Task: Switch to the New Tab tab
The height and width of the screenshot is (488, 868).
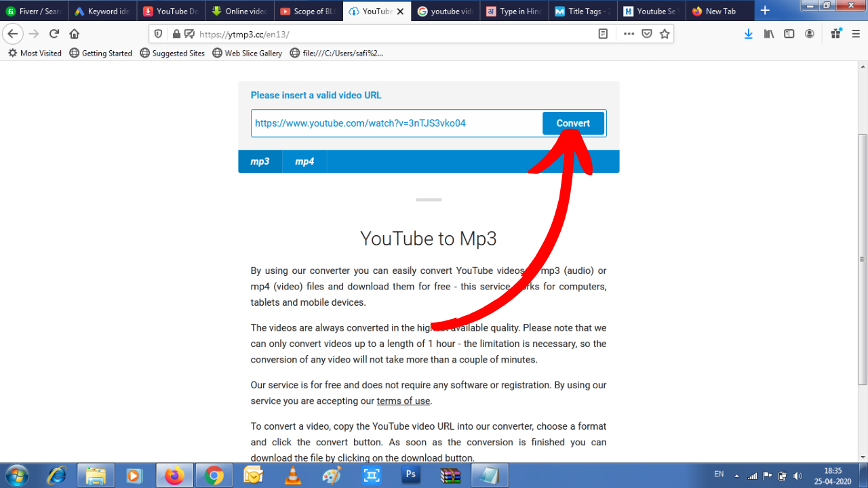Action: (x=719, y=11)
